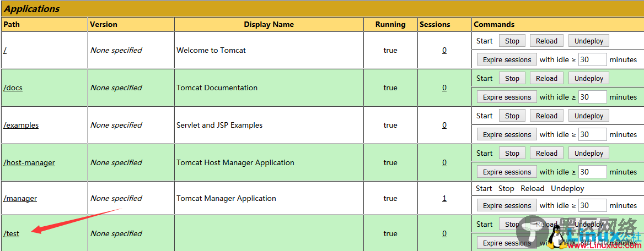Expire sessions for /docs application
The image size is (644, 251).
coord(507,97)
